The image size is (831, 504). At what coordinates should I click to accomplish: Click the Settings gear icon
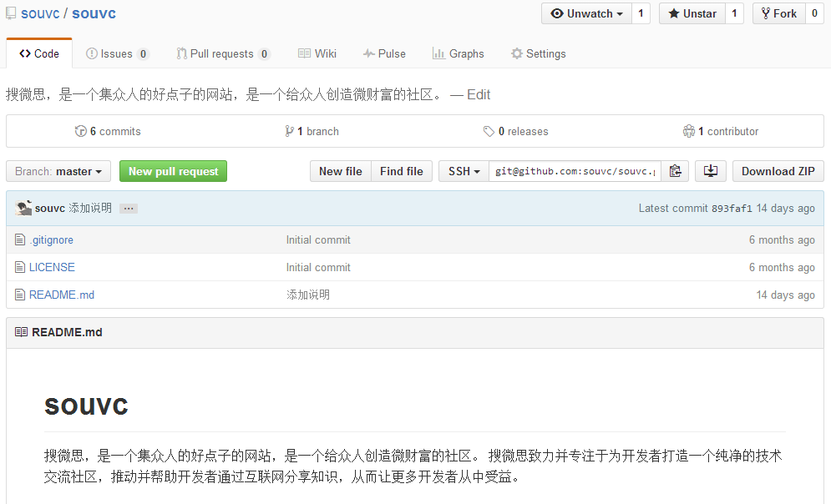click(x=517, y=53)
